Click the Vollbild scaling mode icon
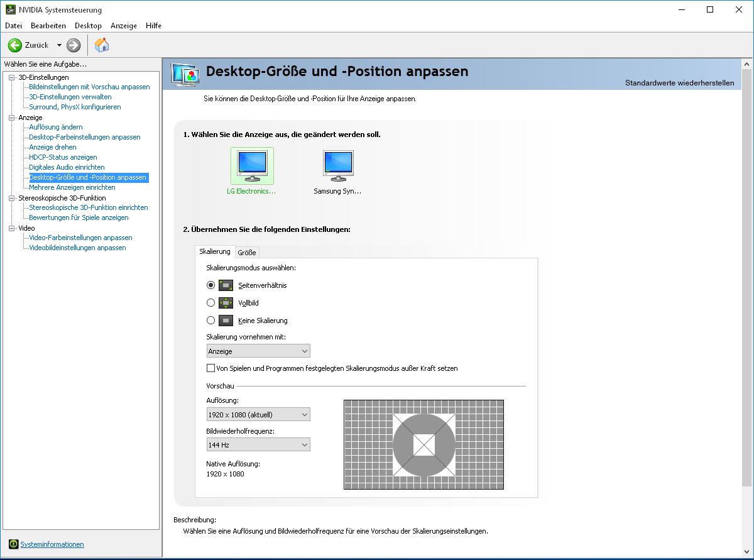This screenshot has height=560, width=754. (226, 303)
